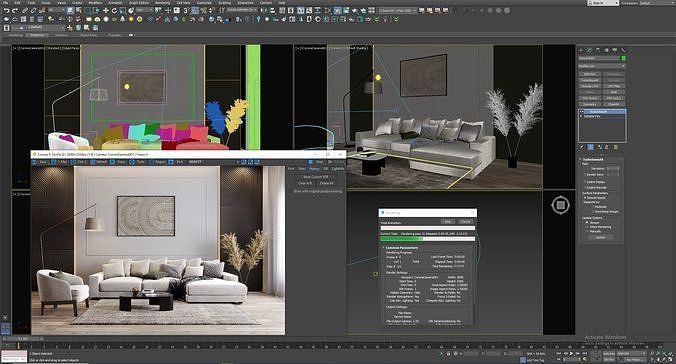Click the Undo arrow in main toolbar
The image size is (676, 364).
(7, 10)
